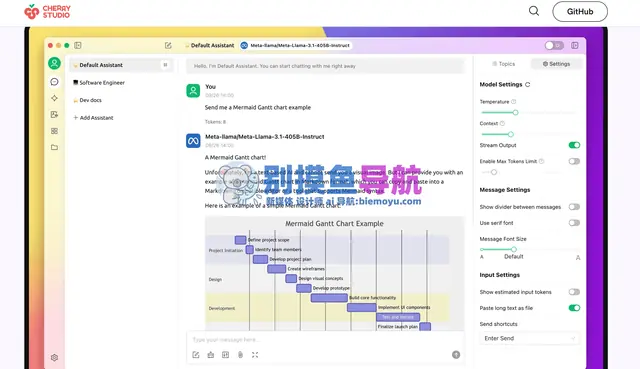Switch to the Settings tab
The width and height of the screenshot is (640, 369).
[556, 64]
